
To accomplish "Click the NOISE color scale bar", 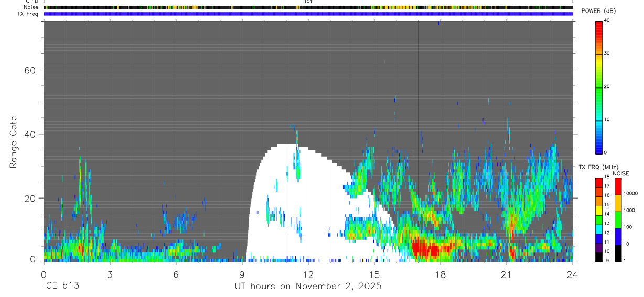I will (x=618, y=220).
